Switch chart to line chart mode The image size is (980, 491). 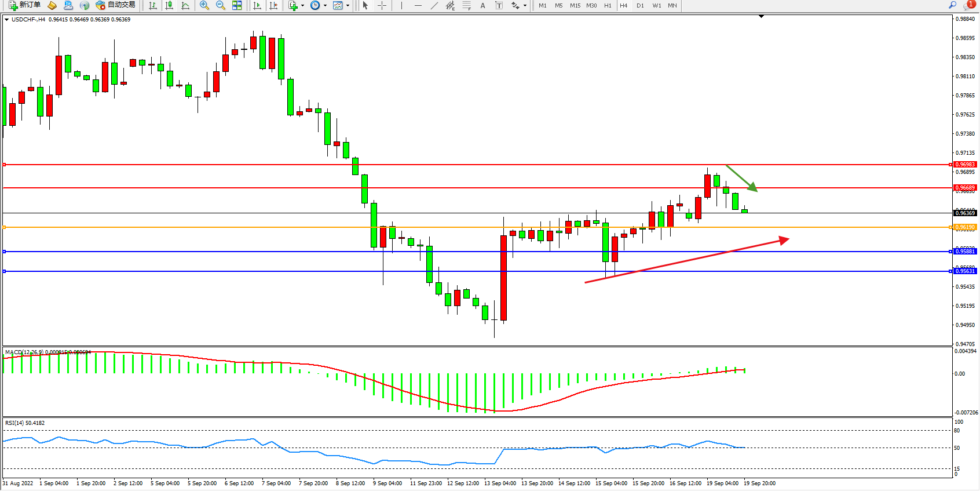pos(185,5)
